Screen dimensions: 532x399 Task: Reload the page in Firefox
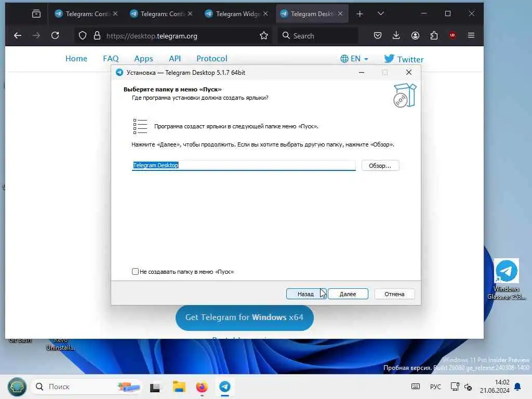click(55, 35)
